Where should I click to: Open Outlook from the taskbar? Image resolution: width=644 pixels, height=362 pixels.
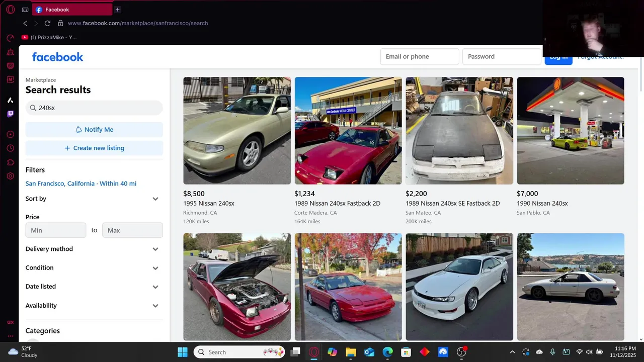[x=369, y=352]
